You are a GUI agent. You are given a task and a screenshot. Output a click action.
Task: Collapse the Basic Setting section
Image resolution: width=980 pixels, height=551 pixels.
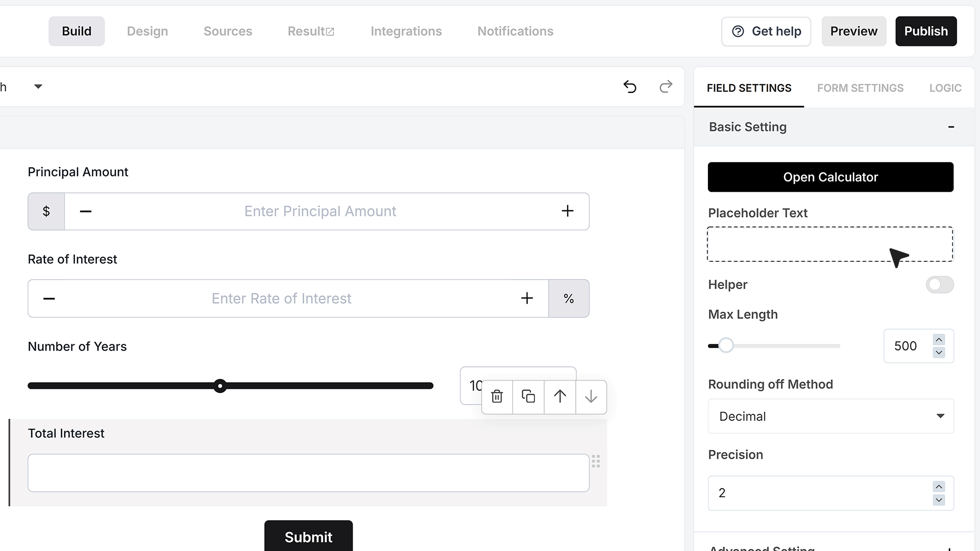pos(951,127)
